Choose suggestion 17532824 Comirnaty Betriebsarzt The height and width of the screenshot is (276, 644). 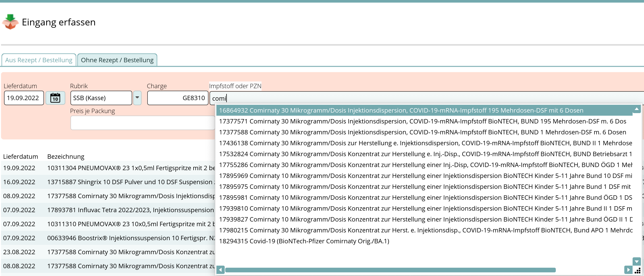[x=424, y=154]
